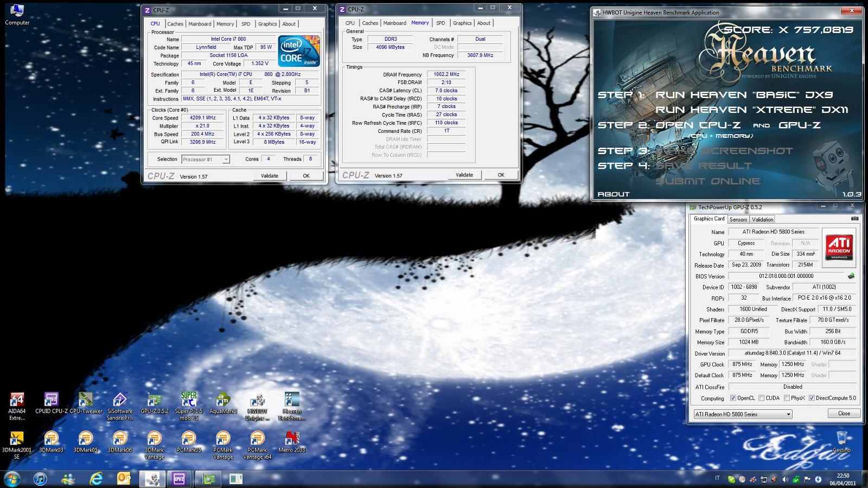Open the Action Center flag tray icon
The image size is (868, 488).
pos(807,479)
